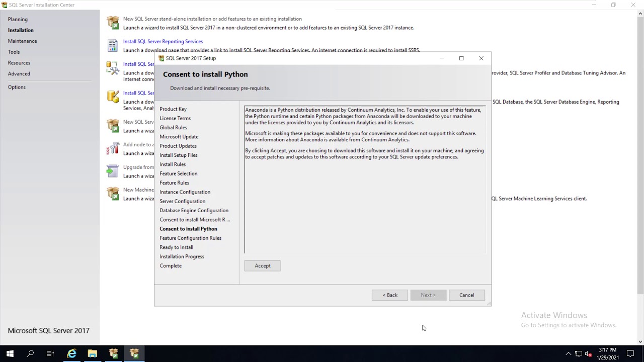This screenshot has width=644, height=362.
Task: Click inside the Anaconda consent text box
Action: tap(365, 179)
